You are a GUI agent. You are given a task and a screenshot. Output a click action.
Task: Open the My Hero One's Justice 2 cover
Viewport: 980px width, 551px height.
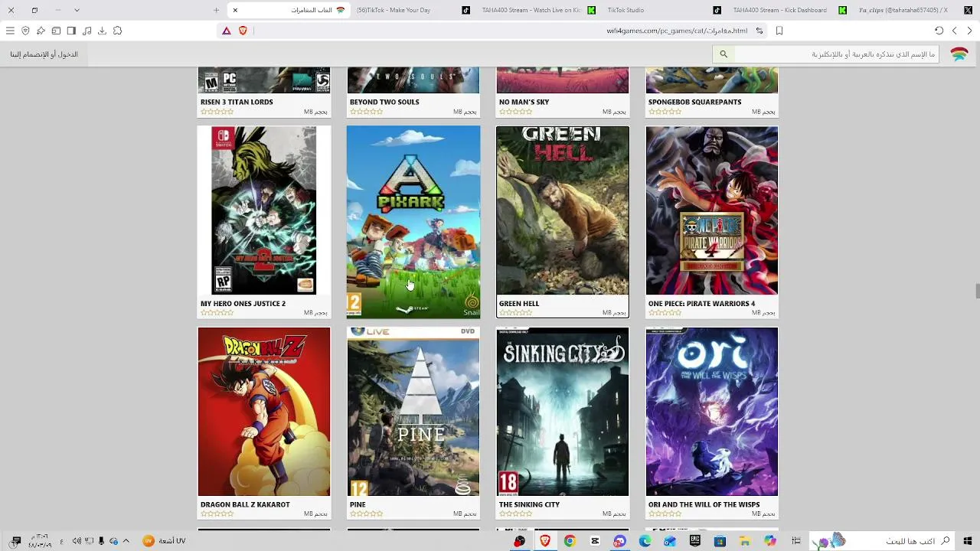click(x=264, y=210)
